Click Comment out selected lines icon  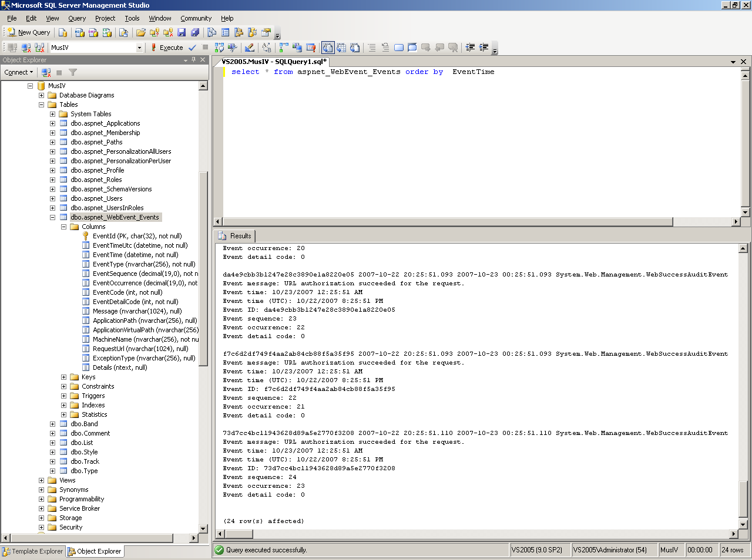click(372, 48)
